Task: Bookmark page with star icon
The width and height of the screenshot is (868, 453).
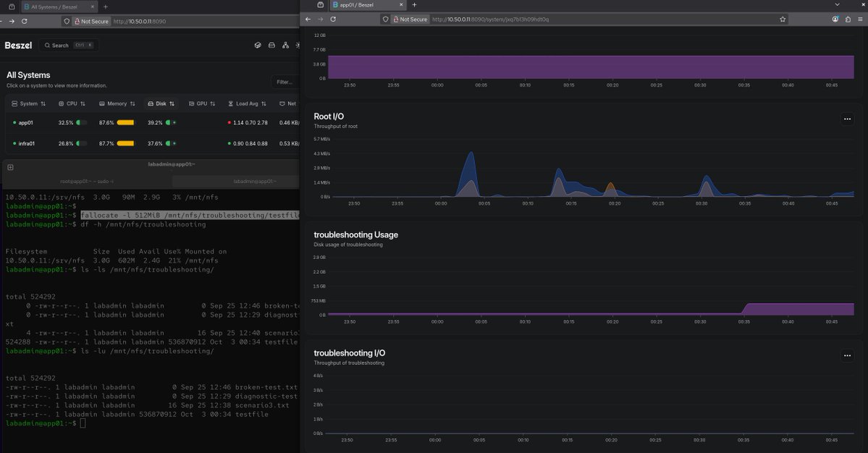Action: point(782,19)
